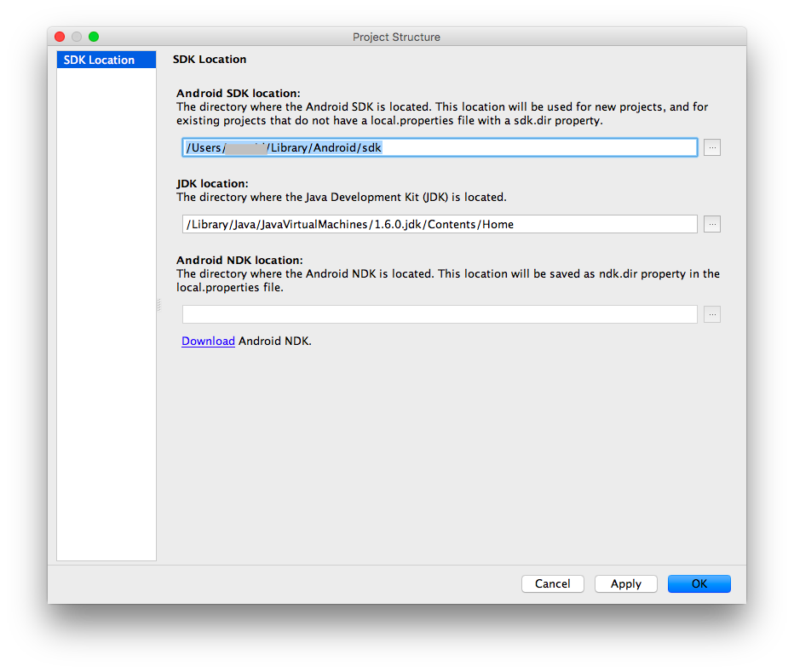This screenshot has width=794, height=672.
Task: Click the JDK location path field
Action: [x=440, y=224]
